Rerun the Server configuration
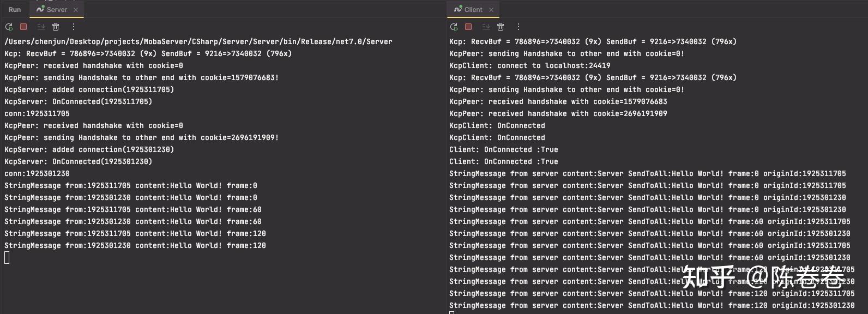Viewport: 868px width, 314px height. pos(9,27)
